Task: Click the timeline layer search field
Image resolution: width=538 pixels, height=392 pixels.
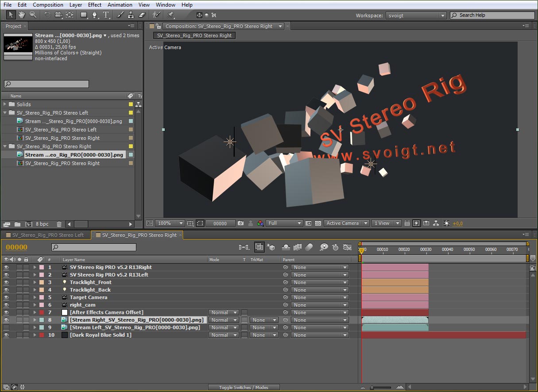Action: click(94, 247)
